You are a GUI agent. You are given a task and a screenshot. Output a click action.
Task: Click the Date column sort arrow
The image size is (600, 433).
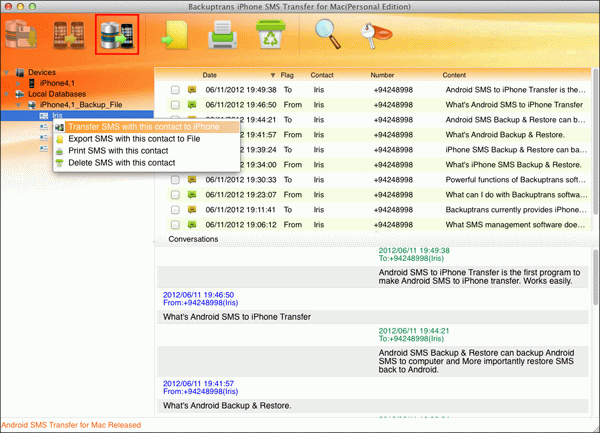[273, 75]
